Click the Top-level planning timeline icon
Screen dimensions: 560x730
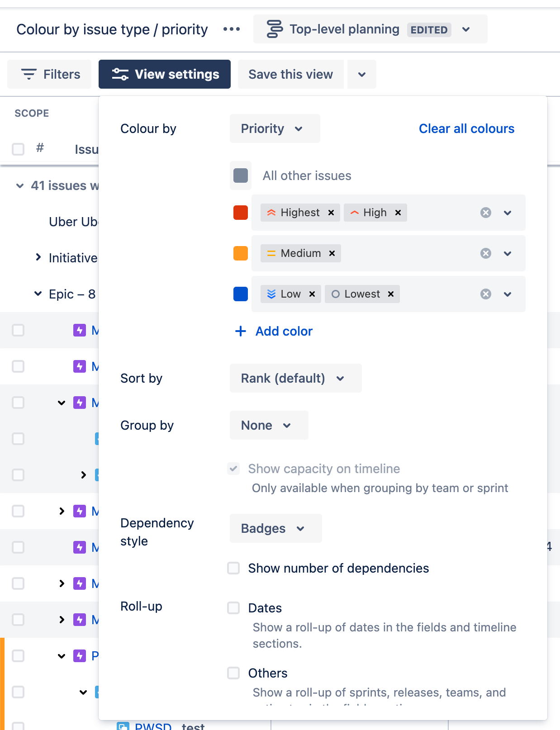274,29
